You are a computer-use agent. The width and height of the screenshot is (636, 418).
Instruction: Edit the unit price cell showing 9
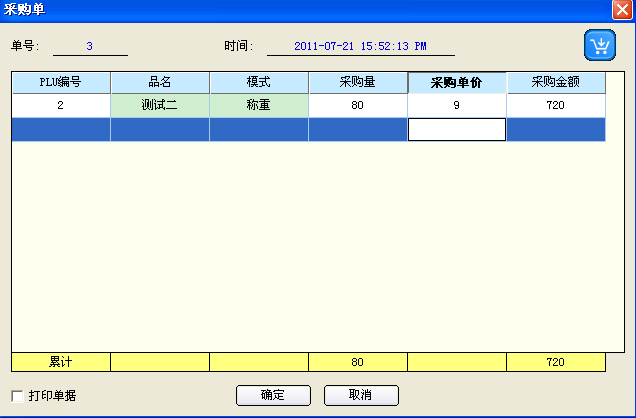pyautogui.click(x=457, y=105)
